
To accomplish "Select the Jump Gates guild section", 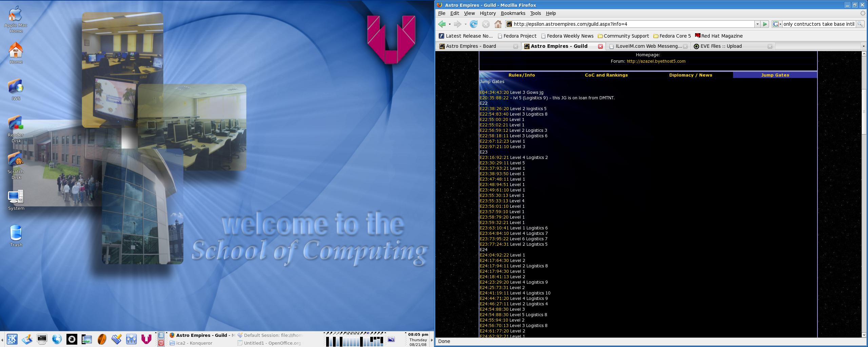I will point(775,75).
